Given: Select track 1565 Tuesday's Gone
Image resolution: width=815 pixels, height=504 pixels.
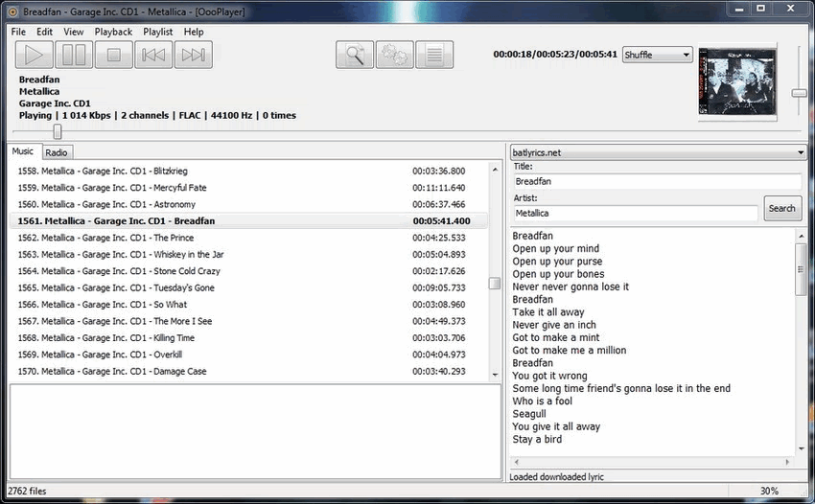Looking at the screenshot, I should click(248, 287).
